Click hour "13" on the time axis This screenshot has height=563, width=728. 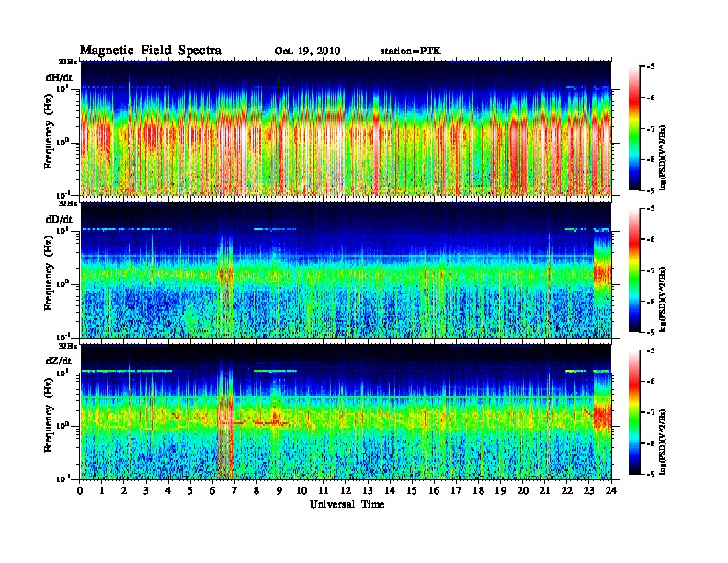click(368, 490)
